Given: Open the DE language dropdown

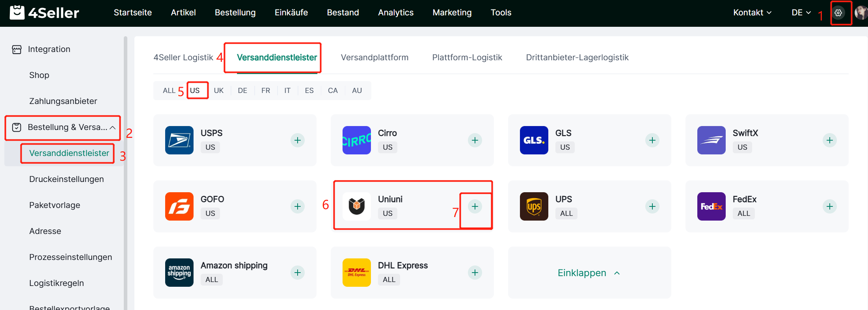Looking at the screenshot, I should coord(801,13).
